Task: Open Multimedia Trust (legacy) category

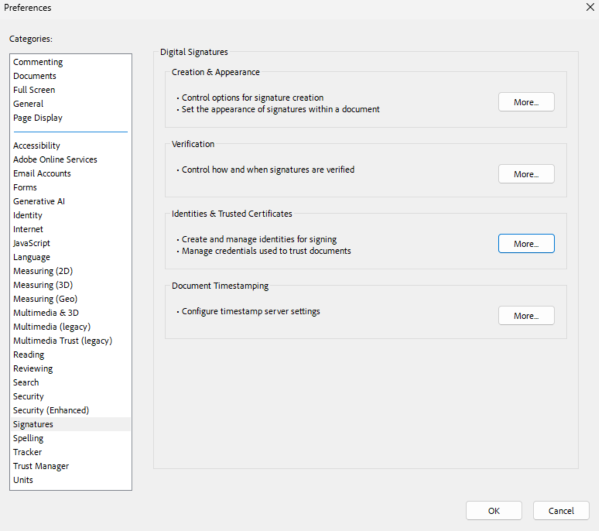Action: [x=63, y=341]
